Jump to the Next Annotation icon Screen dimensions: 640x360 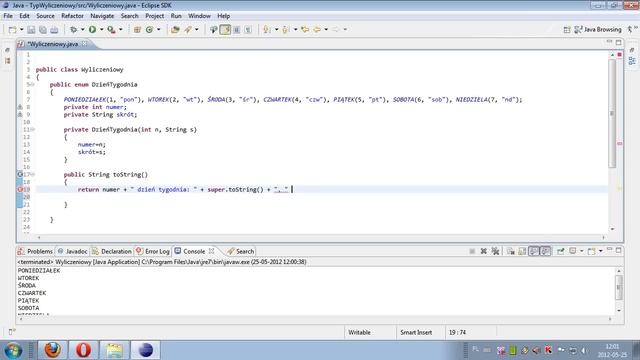coord(267,30)
